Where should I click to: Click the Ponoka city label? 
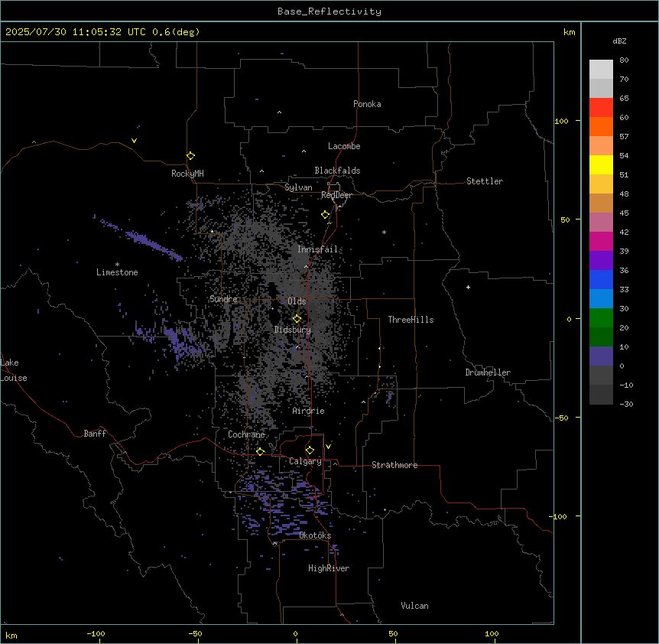367,104
